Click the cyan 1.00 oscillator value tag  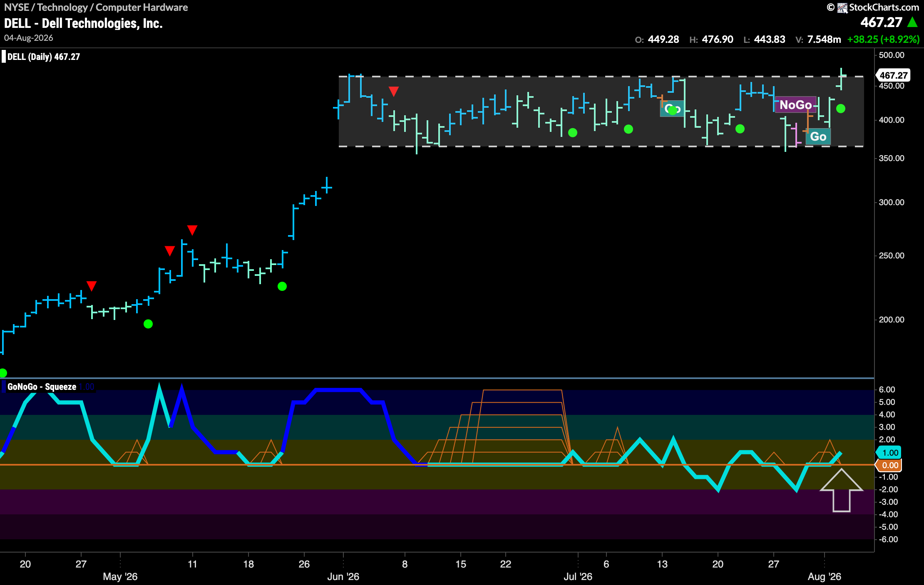click(x=889, y=453)
